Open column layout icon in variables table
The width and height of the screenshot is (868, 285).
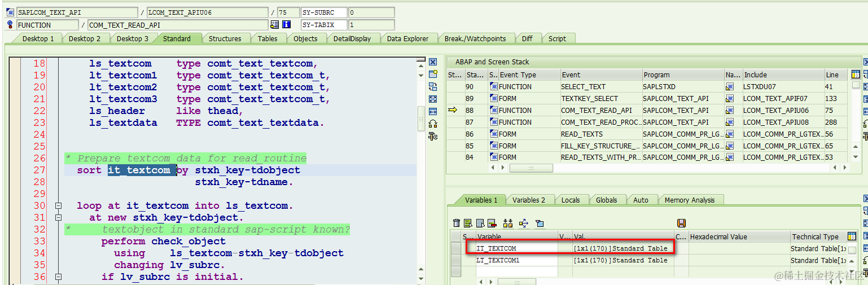852,236
